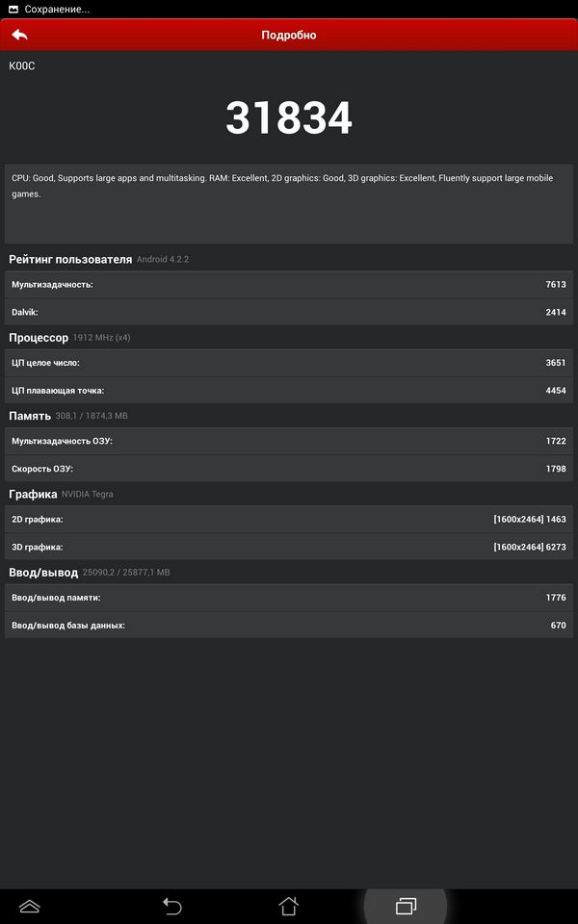
Task: Tap the saving notification icon in status bar
Action: coord(13,9)
